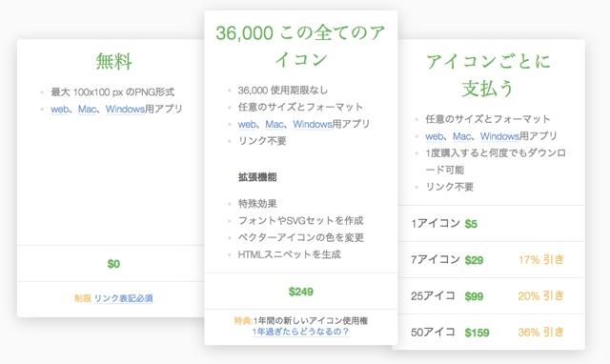Open the Windows link in the pay-per-icon plan
Screen dimensions: 610x364
(499, 136)
